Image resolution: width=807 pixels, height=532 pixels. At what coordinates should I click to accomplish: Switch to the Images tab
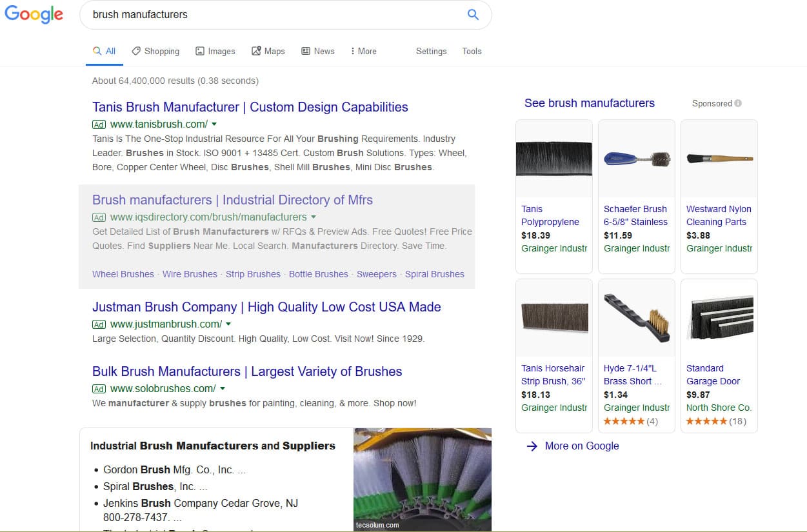[x=215, y=51]
